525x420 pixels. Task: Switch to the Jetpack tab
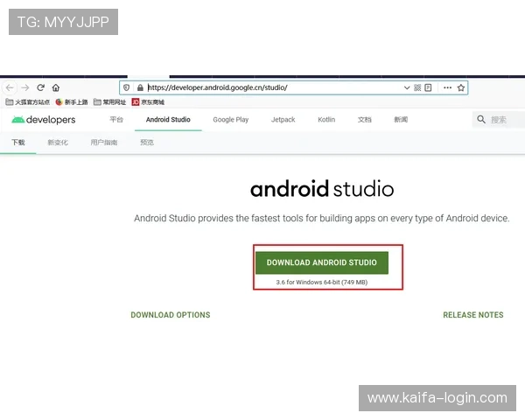pyautogui.click(x=283, y=120)
